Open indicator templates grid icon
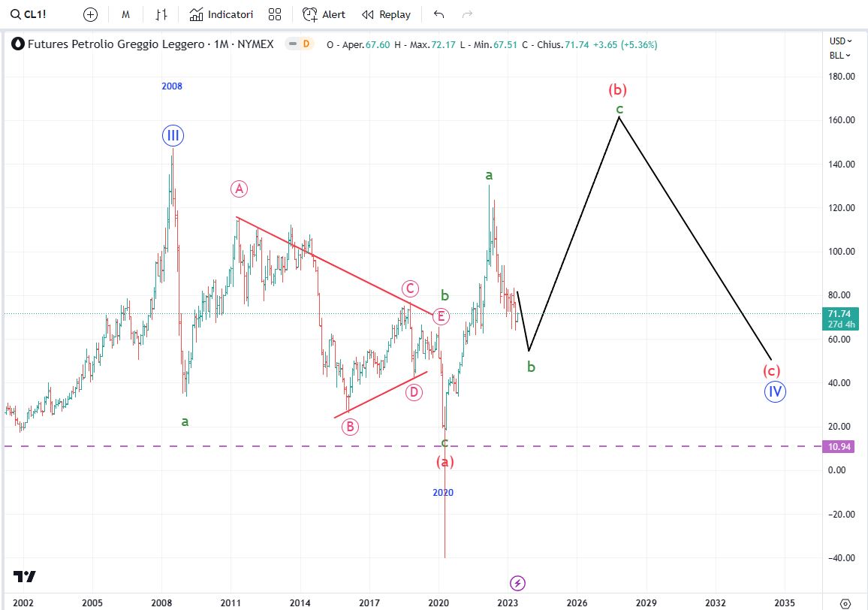Screen dimensions: 868x610 (x=275, y=14)
